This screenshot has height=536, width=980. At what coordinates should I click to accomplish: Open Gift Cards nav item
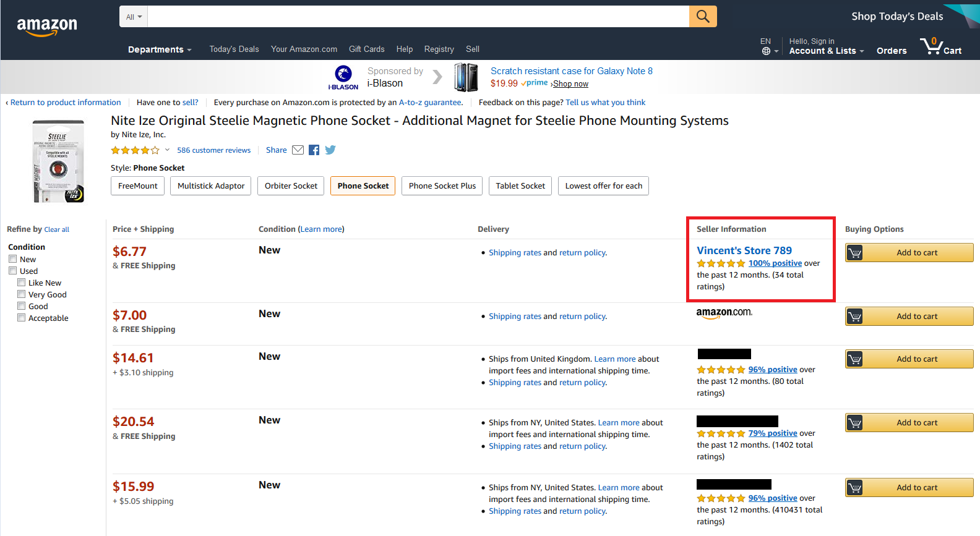tap(366, 49)
